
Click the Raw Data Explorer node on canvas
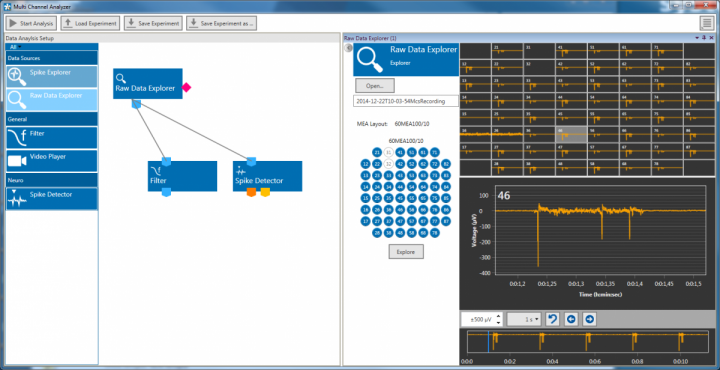pyautogui.click(x=147, y=84)
